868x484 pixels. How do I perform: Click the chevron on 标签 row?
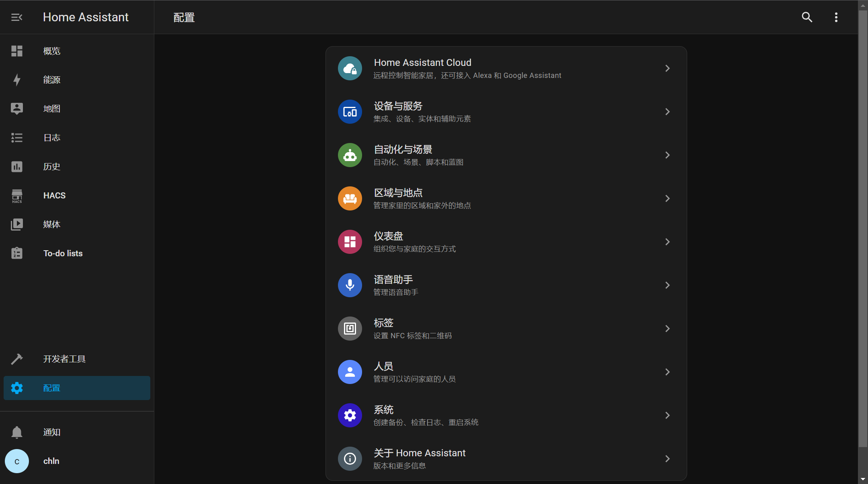[x=667, y=329]
